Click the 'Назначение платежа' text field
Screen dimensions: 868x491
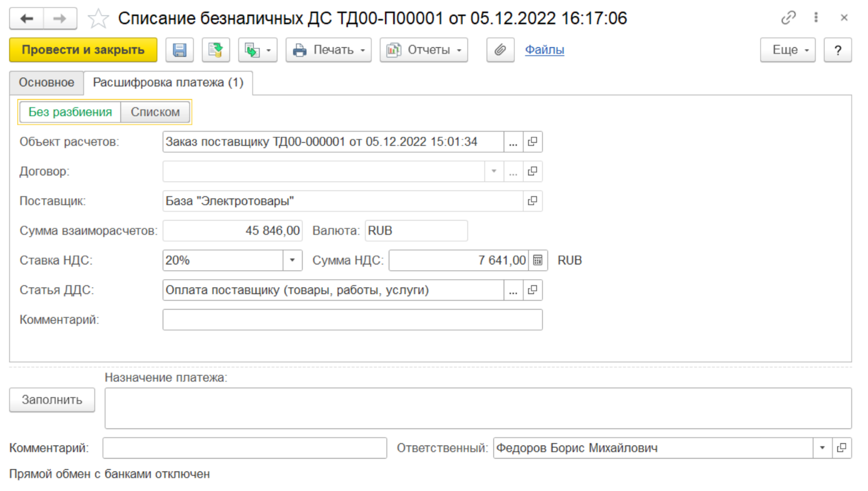click(x=478, y=408)
